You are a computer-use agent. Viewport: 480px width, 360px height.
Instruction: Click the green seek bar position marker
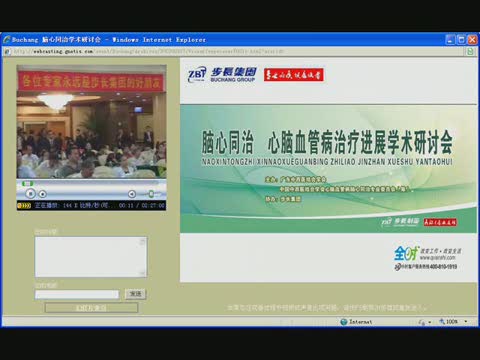pos(27,183)
